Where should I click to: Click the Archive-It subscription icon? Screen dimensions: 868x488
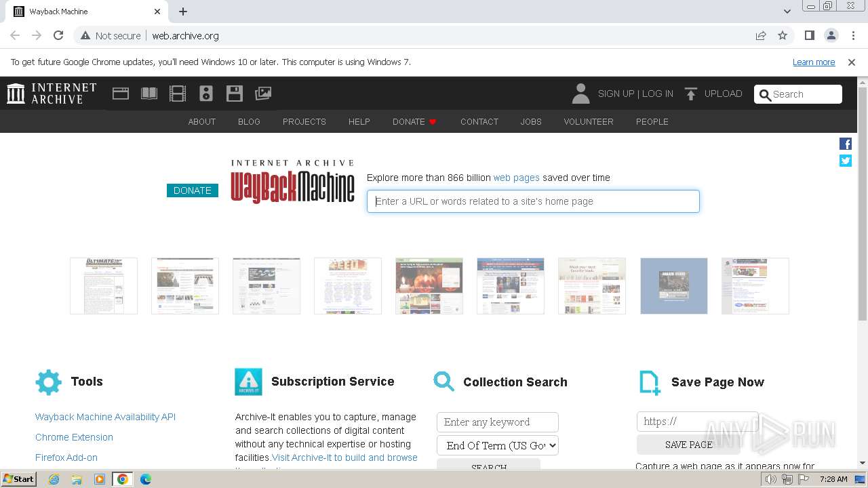pyautogui.click(x=248, y=382)
